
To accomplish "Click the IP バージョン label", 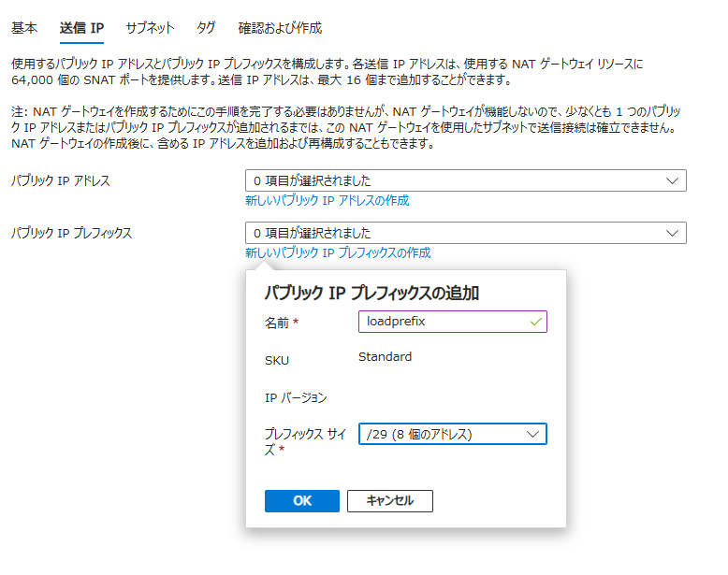I will coord(296,397).
